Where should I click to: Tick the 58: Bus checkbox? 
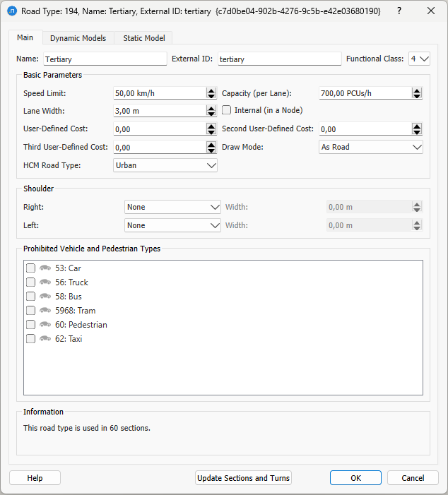(x=30, y=296)
